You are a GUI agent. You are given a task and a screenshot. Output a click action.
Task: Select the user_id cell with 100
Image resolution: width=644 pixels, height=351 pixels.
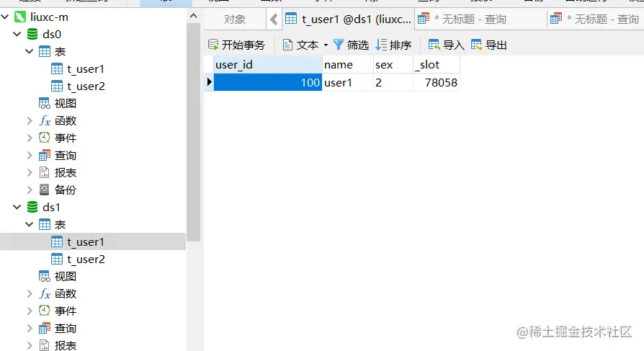click(268, 82)
